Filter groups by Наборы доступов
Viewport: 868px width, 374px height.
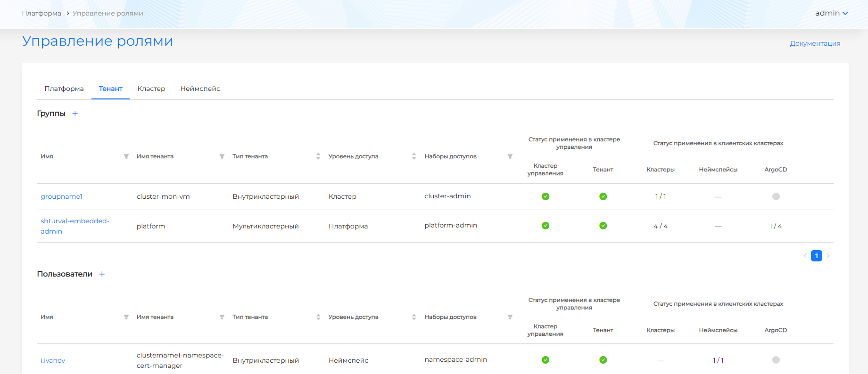510,156
